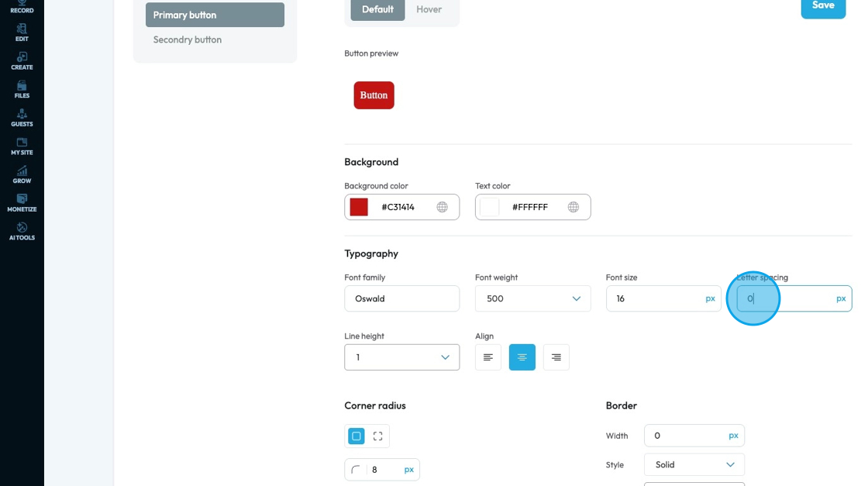Click the Letter spacing input field

(x=794, y=298)
